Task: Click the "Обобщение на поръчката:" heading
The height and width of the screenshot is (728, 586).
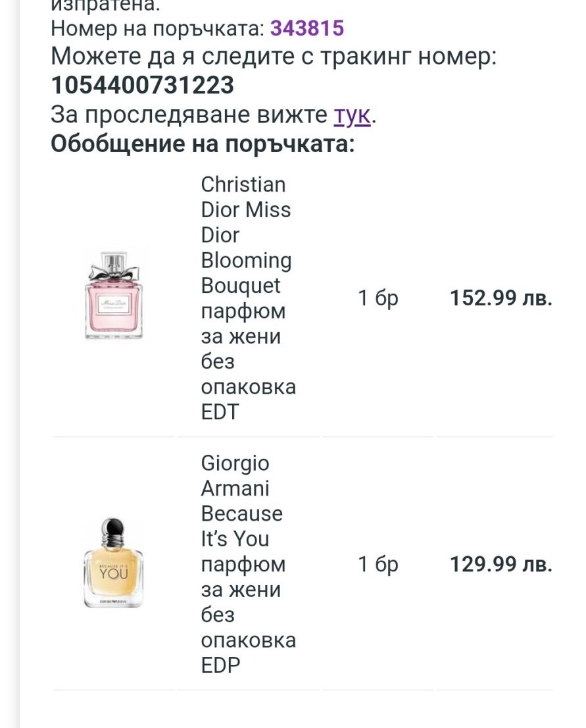Action: (x=203, y=143)
